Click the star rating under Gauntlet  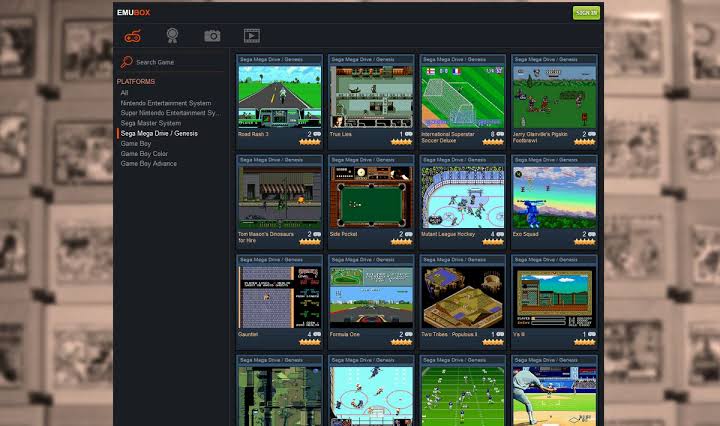(x=310, y=342)
